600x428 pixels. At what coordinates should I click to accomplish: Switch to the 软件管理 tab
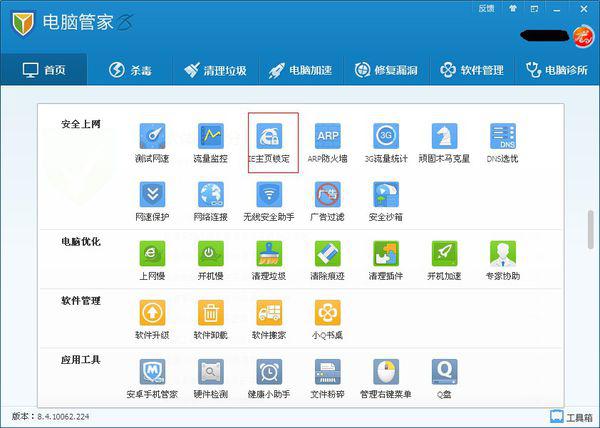(x=472, y=70)
